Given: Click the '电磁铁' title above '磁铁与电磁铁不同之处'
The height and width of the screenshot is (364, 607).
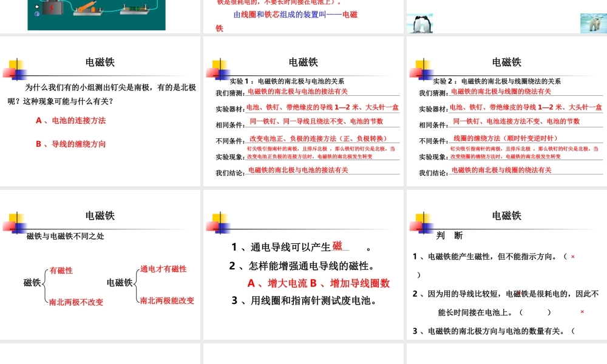Looking at the screenshot, I should coord(100,215).
